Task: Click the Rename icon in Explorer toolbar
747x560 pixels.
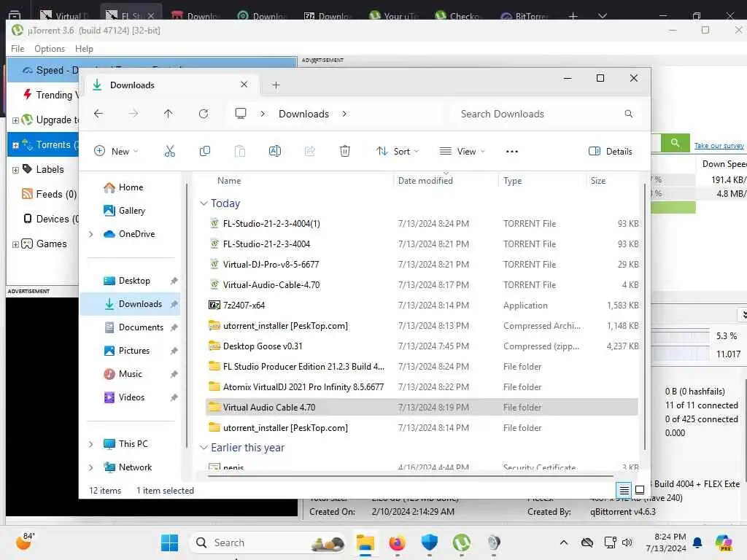Action: point(275,152)
